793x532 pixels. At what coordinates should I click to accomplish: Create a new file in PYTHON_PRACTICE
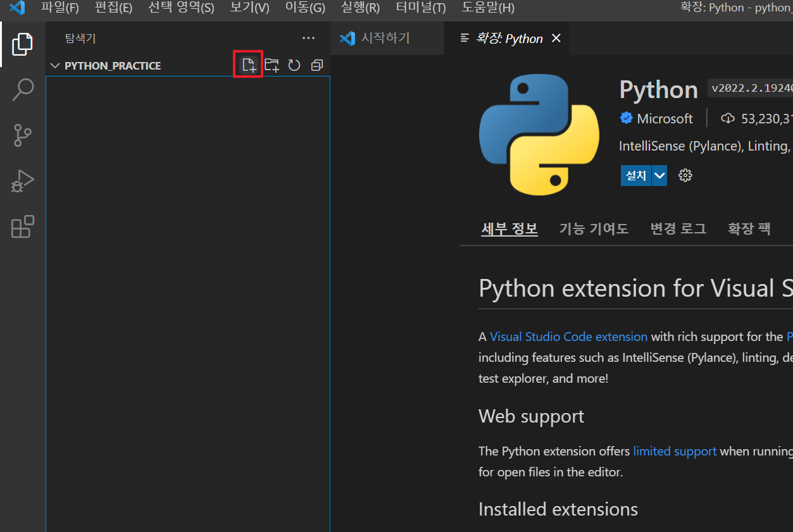coord(249,65)
